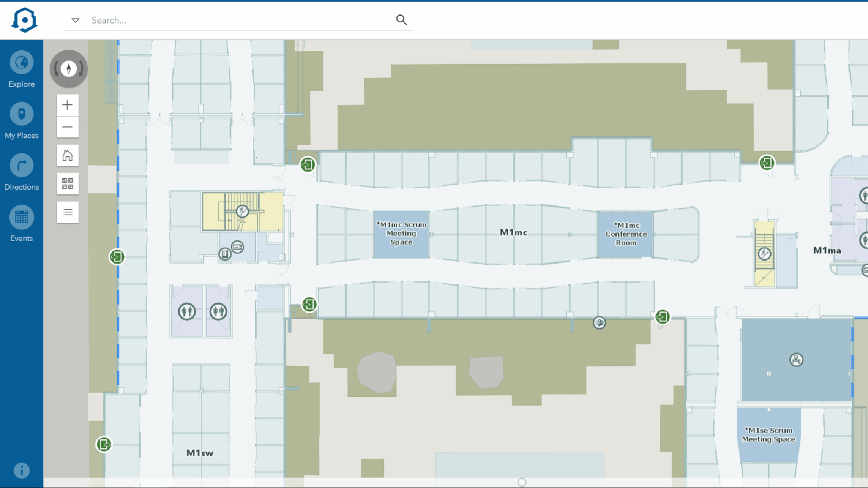Select the M1mc Conference Room
The width and height of the screenshot is (868, 488).
[x=626, y=234]
